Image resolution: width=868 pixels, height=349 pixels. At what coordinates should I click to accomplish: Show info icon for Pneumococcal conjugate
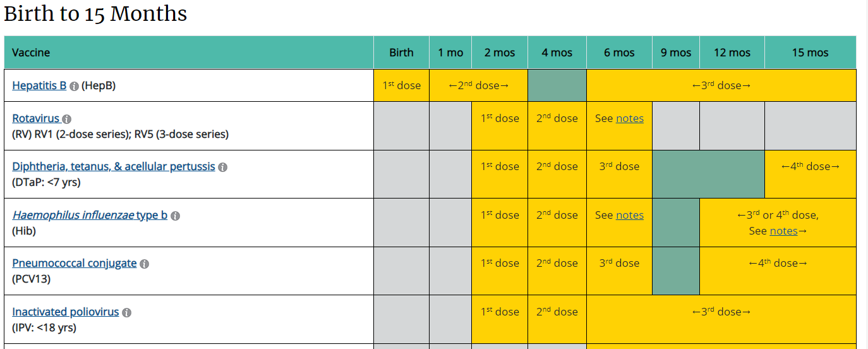click(x=144, y=264)
